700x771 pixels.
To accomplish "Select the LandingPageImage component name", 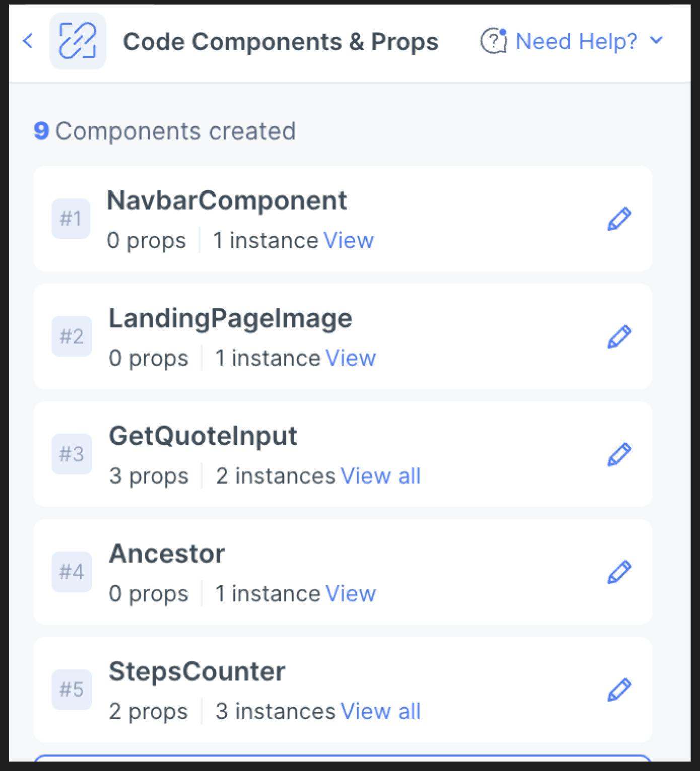I will pos(231,318).
